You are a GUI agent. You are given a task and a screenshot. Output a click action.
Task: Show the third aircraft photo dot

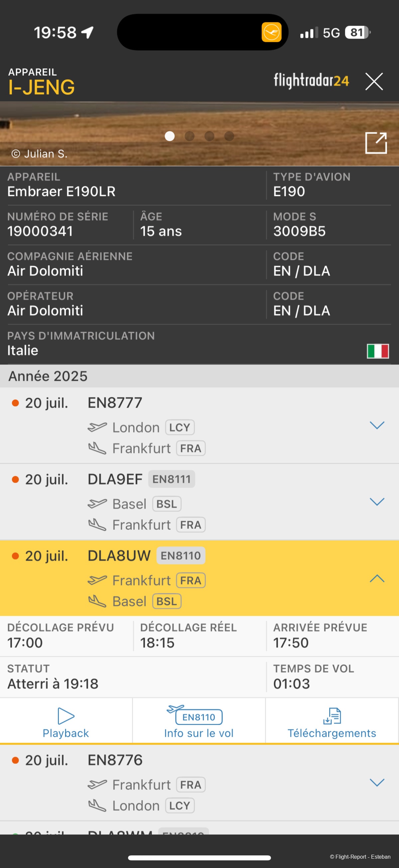[x=209, y=136]
